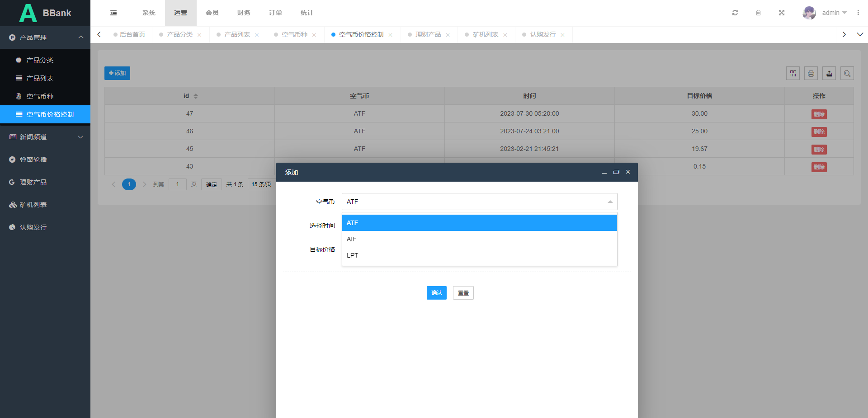Maximize the 添加 dialog window
The width and height of the screenshot is (868, 418).
point(616,172)
